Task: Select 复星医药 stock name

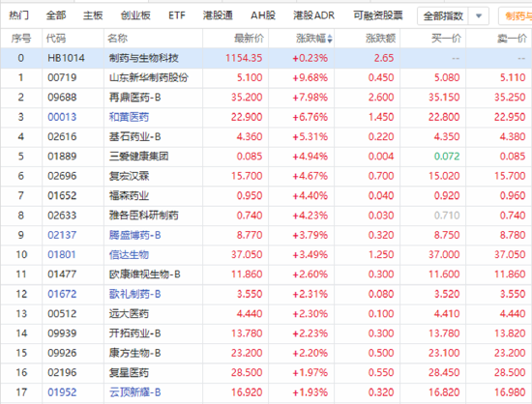Action: [x=129, y=372]
